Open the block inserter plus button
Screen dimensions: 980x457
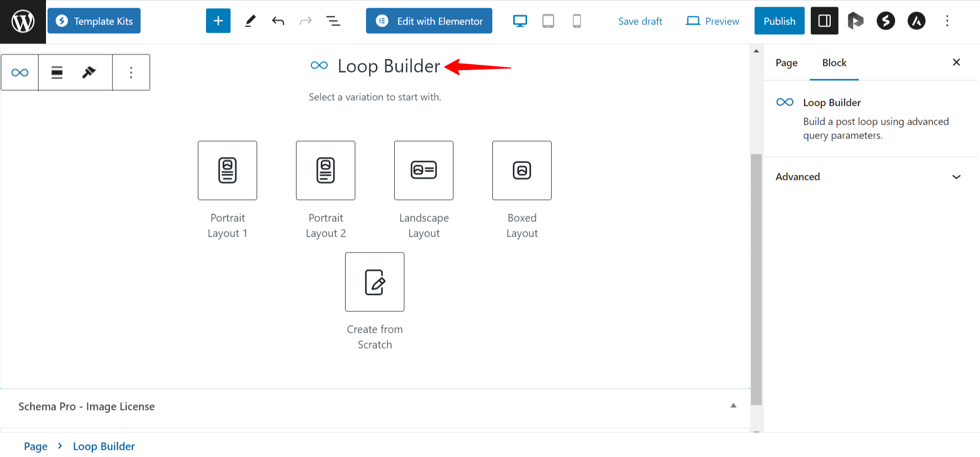[x=218, y=21]
